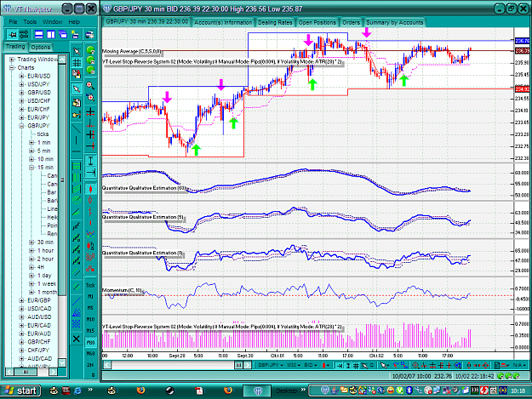
Task: Select the vertical line drawing tool
Action: (77, 140)
